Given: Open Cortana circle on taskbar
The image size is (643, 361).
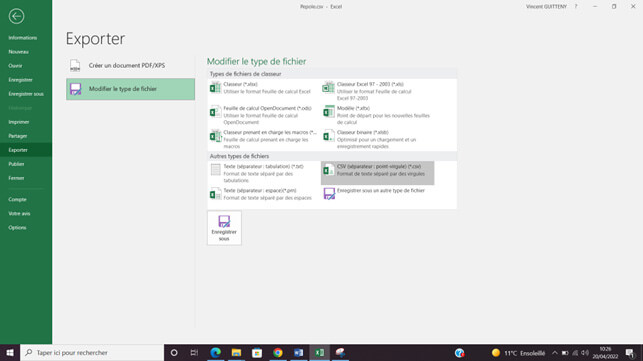Looking at the screenshot, I should point(174,353).
